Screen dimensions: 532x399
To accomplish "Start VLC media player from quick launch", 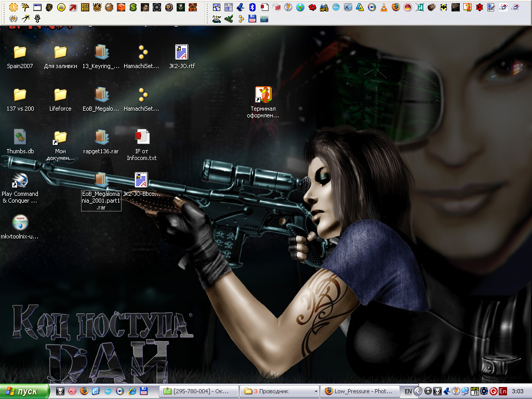I will coord(384,7).
